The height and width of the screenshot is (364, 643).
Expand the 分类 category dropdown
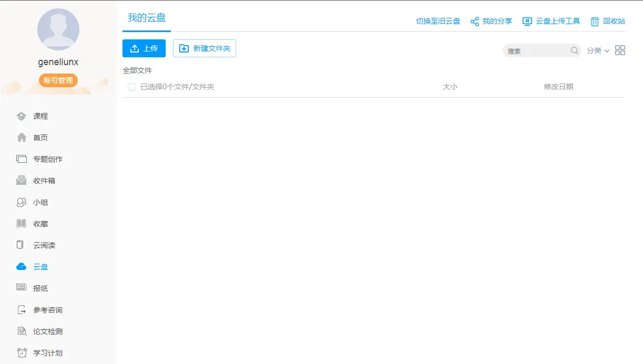(x=598, y=51)
